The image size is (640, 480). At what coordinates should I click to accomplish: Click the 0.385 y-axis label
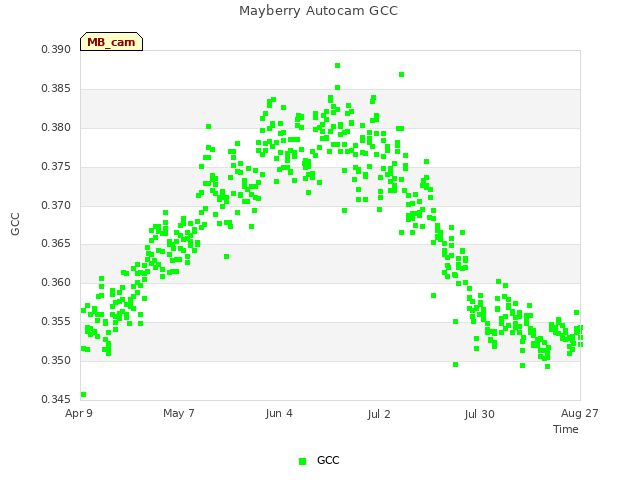coord(56,89)
